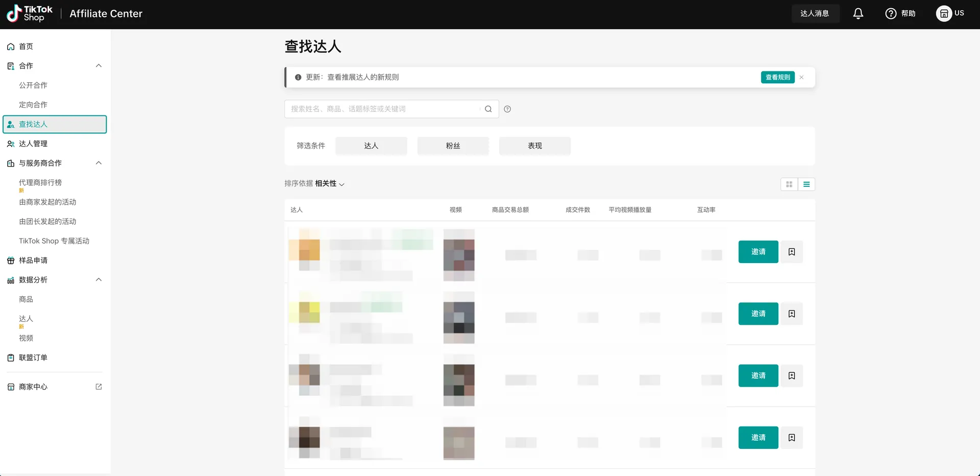Select 查找达人 in sidebar
980x476 pixels.
55,124
